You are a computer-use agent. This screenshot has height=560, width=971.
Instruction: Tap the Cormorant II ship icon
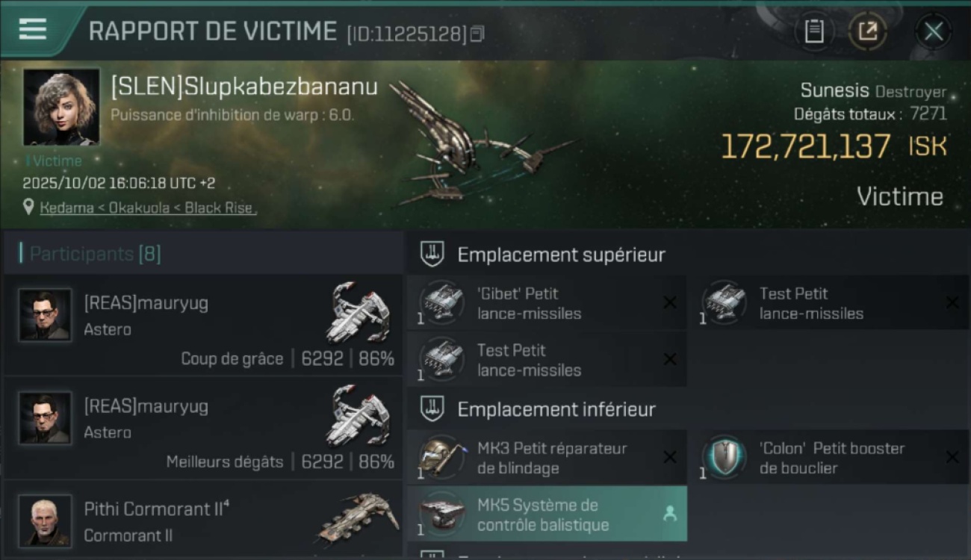[x=359, y=517]
